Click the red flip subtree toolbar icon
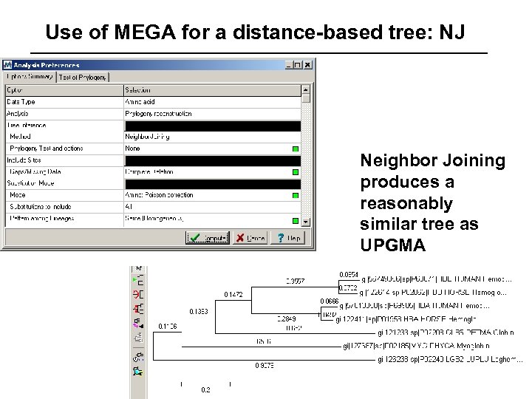532x399 pixels. [x=138, y=294]
